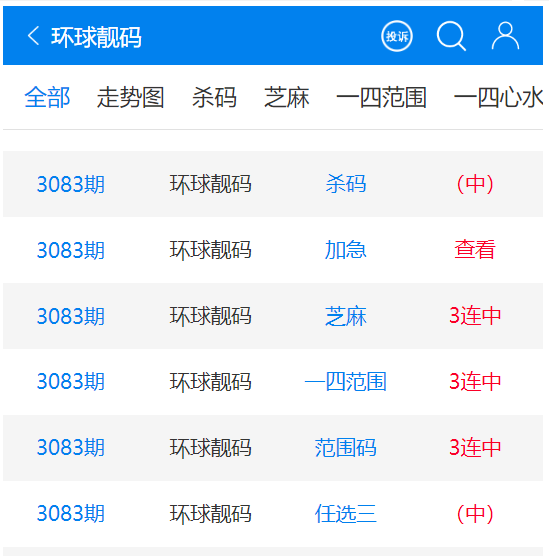Open the 一四范围 list entry
The height and width of the screenshot is (556, 549).
[x=346, y=382]
